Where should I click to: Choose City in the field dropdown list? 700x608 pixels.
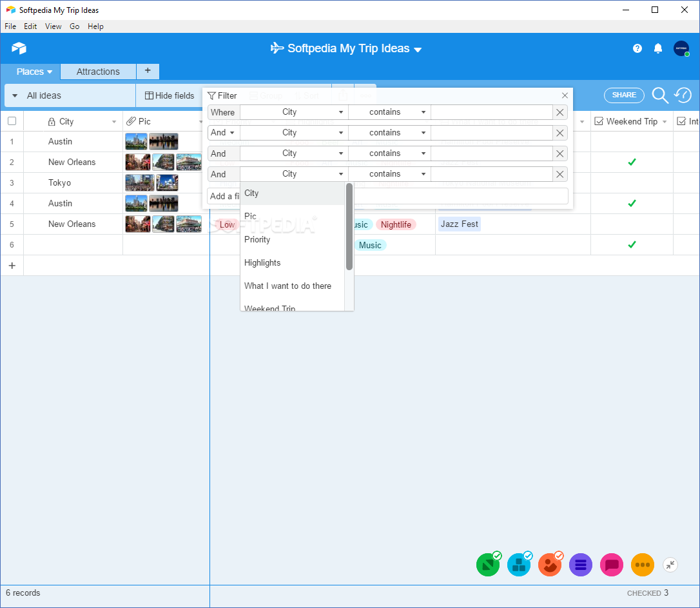293,193
